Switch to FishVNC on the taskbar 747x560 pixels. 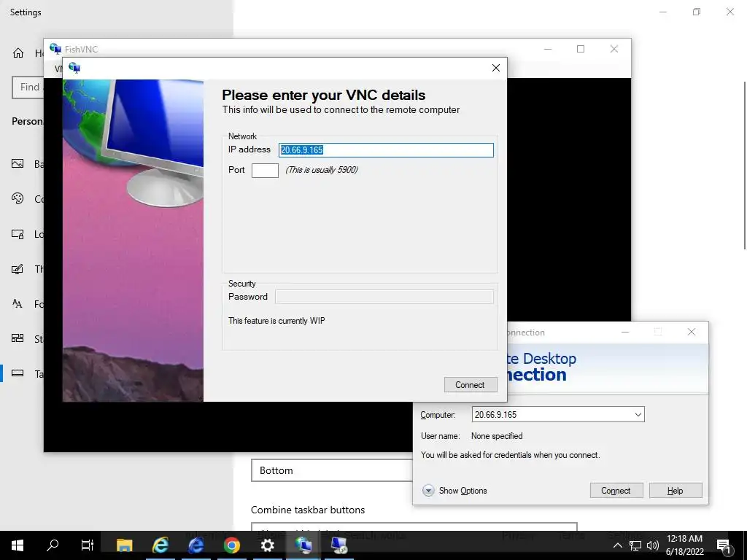(303, 545)
